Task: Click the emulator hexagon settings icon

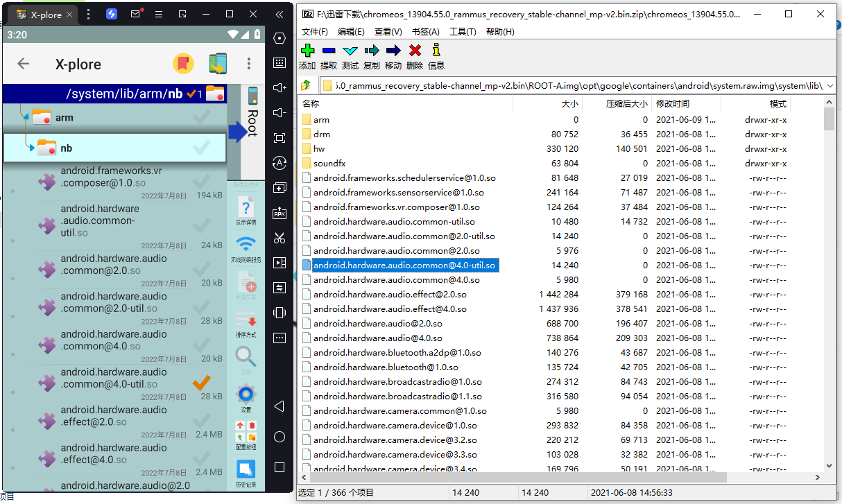Action: pos(280,37)
